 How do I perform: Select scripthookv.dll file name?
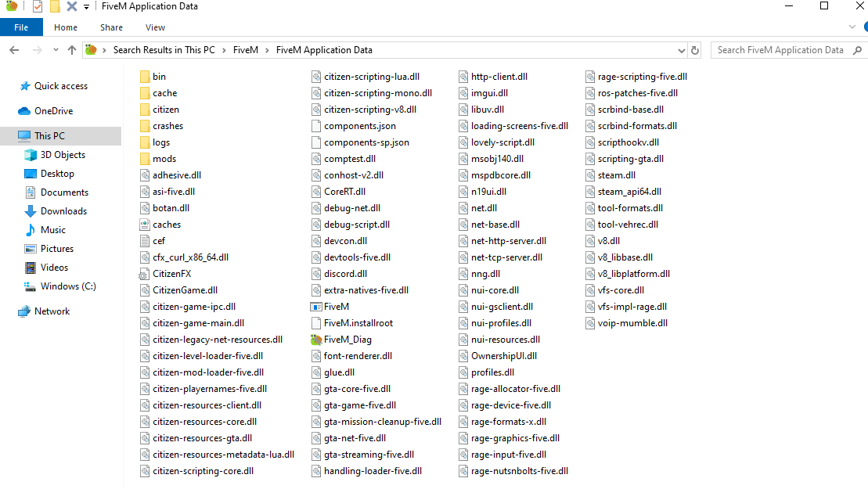pyautogui.click(x=628, y=142)
